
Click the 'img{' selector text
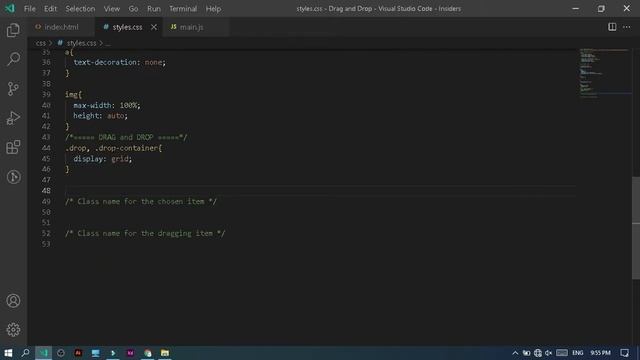click(x=73, y=94)
